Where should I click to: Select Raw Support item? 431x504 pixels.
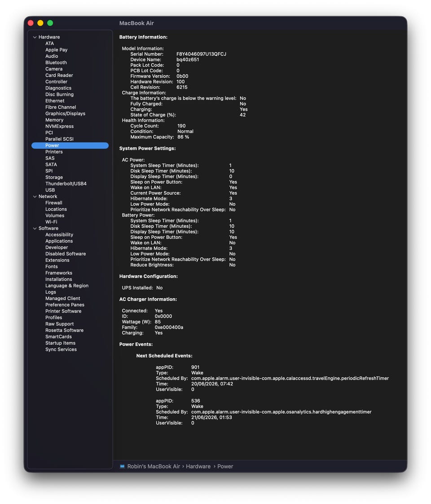[x=59, y=324]
